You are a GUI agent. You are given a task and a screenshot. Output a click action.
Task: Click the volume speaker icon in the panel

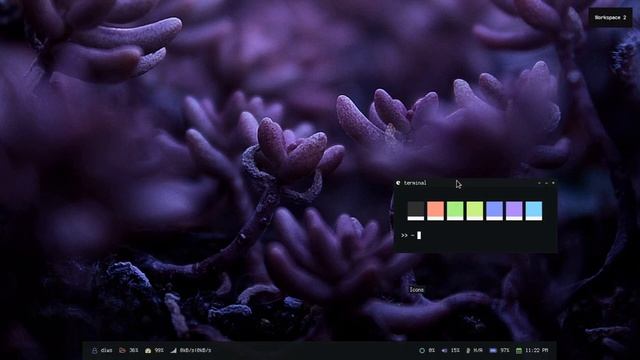(444, 350)
